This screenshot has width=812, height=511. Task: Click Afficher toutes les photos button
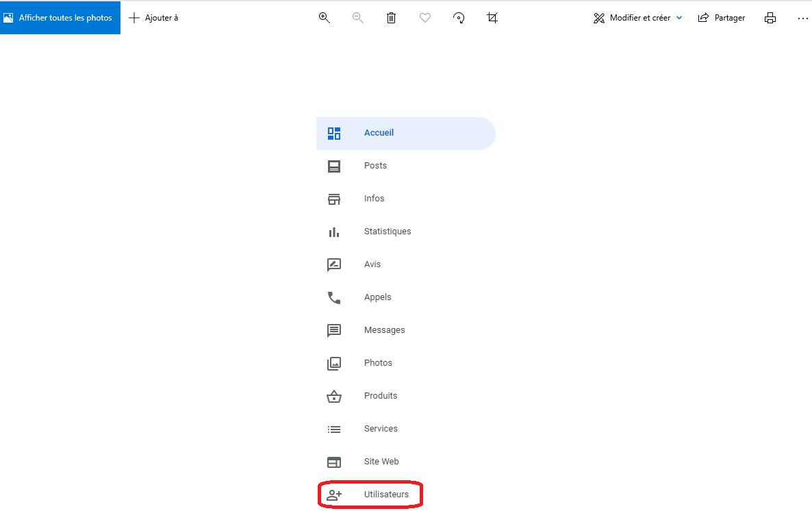point(60,18)
